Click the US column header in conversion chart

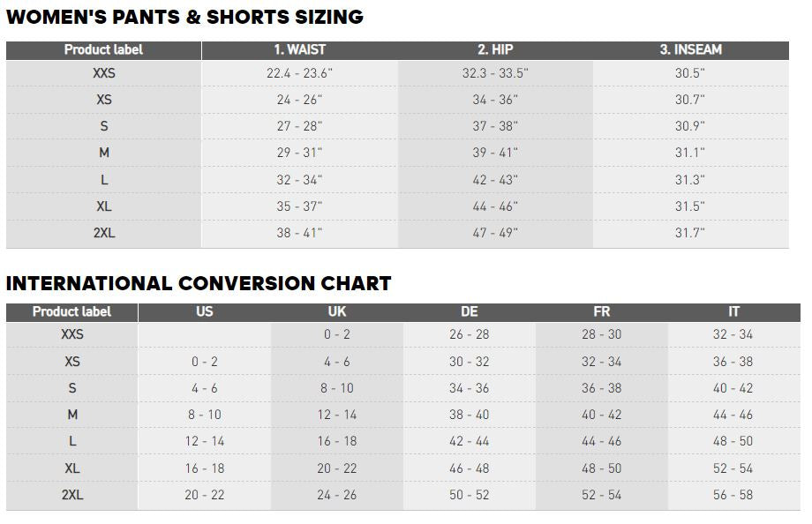click(205, 311)
